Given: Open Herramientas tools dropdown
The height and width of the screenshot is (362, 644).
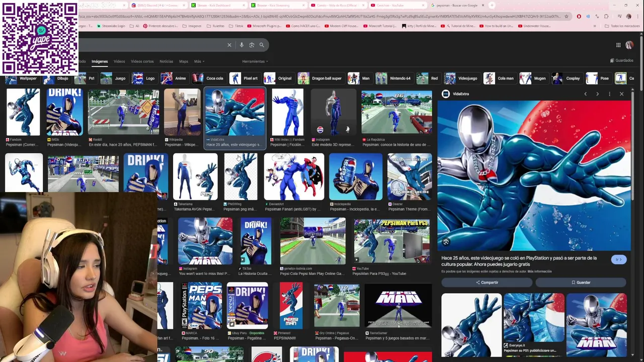Looking at the screenshot, I should click(x=255, y=61).
